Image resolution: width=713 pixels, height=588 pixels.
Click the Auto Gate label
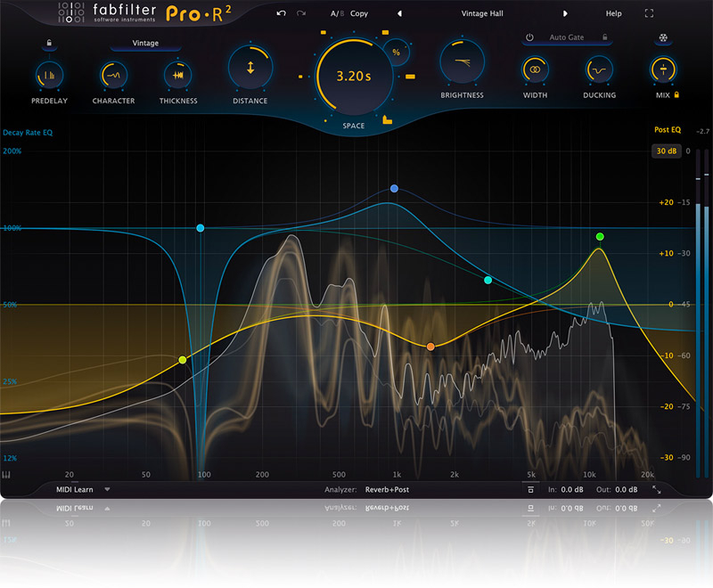[567, 37]
